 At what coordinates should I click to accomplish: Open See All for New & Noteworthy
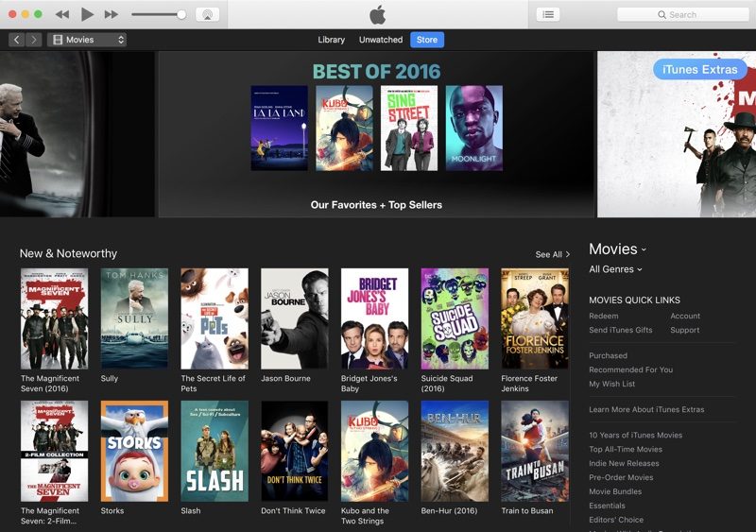coord(553,254)
